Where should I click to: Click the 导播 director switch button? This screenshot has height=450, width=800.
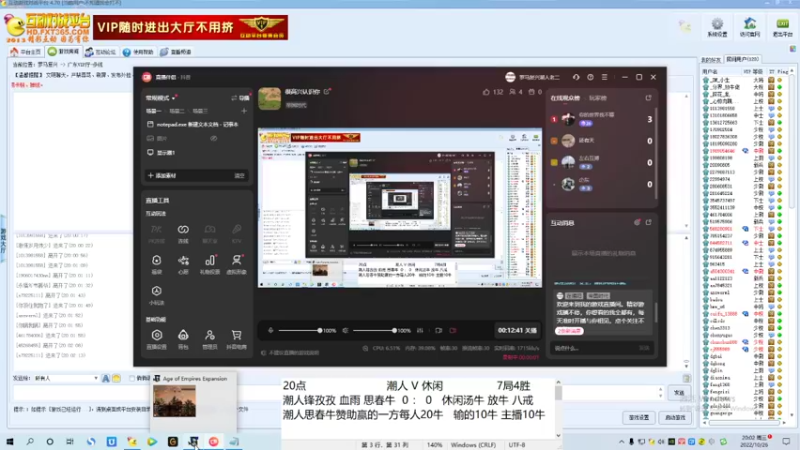point(240,98)
